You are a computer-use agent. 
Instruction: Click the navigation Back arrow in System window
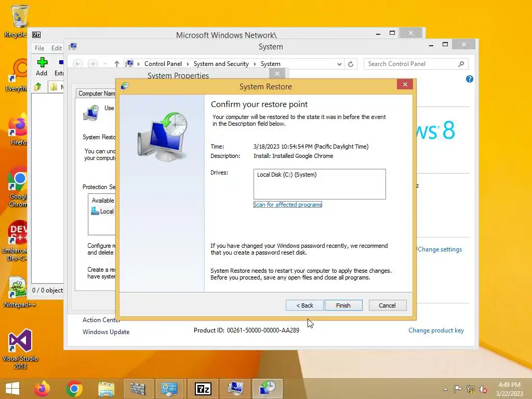click(78, 64)
